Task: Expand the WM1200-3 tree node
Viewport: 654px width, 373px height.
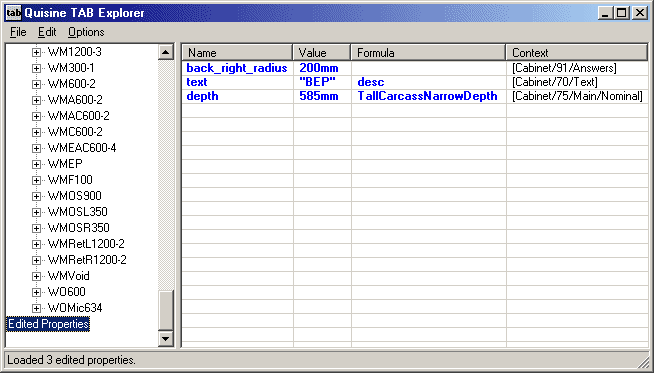Action: 36,52
